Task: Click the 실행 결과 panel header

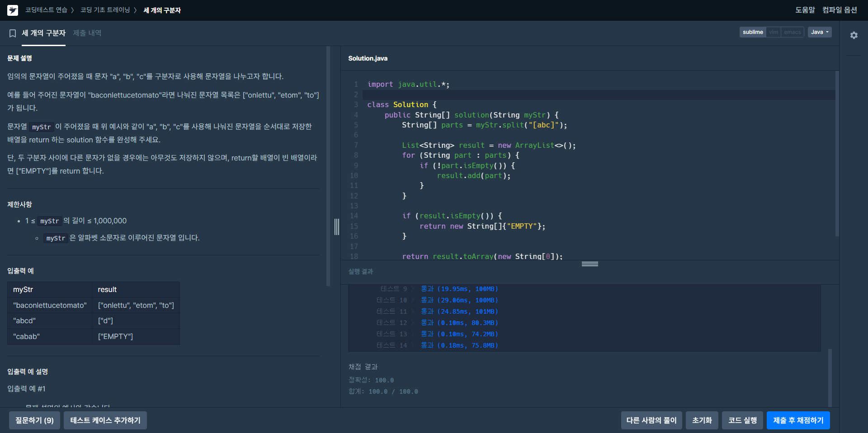Action: pyautogui.click(x=360, y=271)
